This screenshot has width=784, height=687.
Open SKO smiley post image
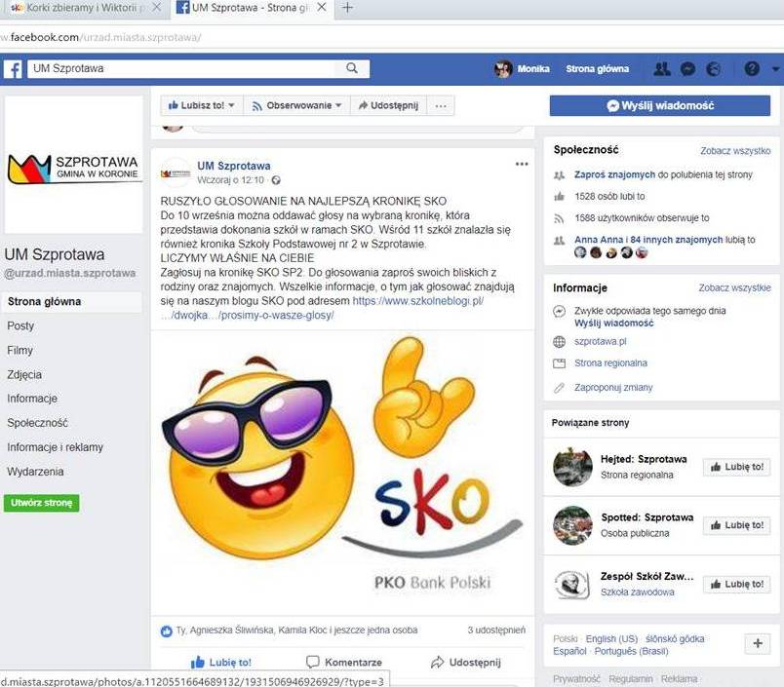342,473
